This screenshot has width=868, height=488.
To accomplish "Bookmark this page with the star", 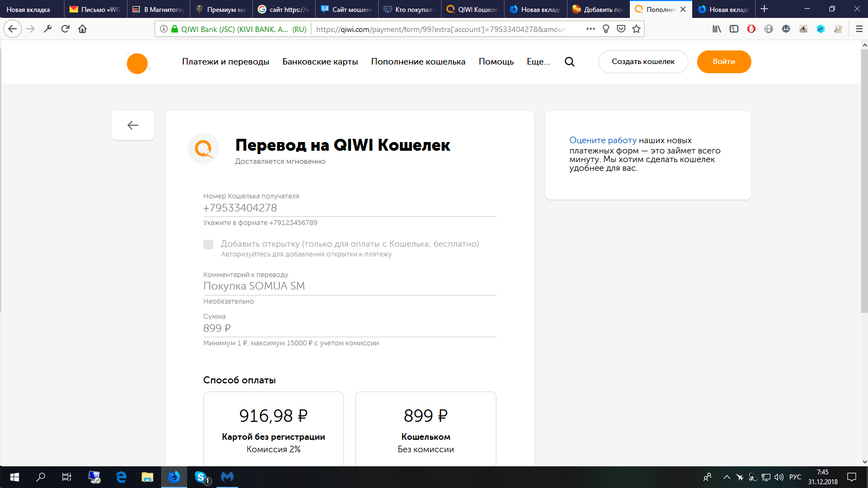I will click(636, 29).
